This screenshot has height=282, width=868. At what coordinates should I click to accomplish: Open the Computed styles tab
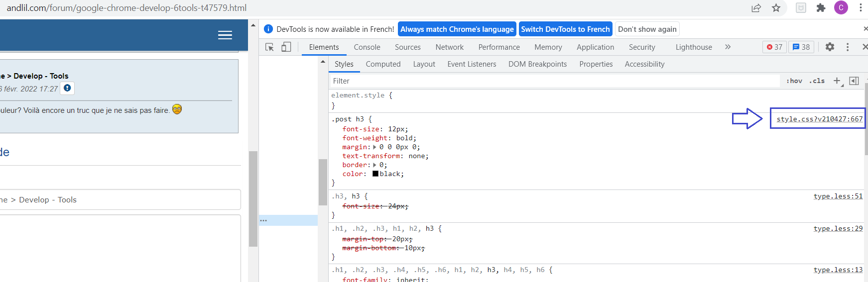383,64
